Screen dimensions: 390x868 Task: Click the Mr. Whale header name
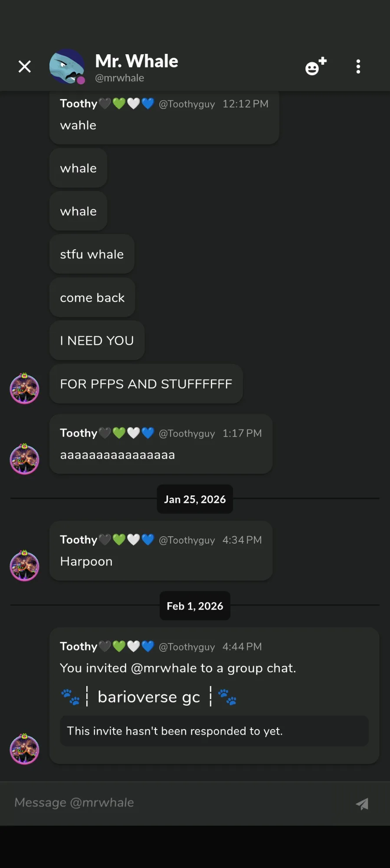pos(136,61)
